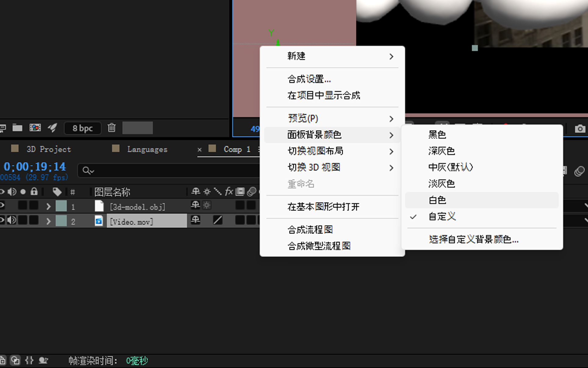Select 淡灰色 background color
This screenshot has width=588, height=368.
(x=482, y=184)
